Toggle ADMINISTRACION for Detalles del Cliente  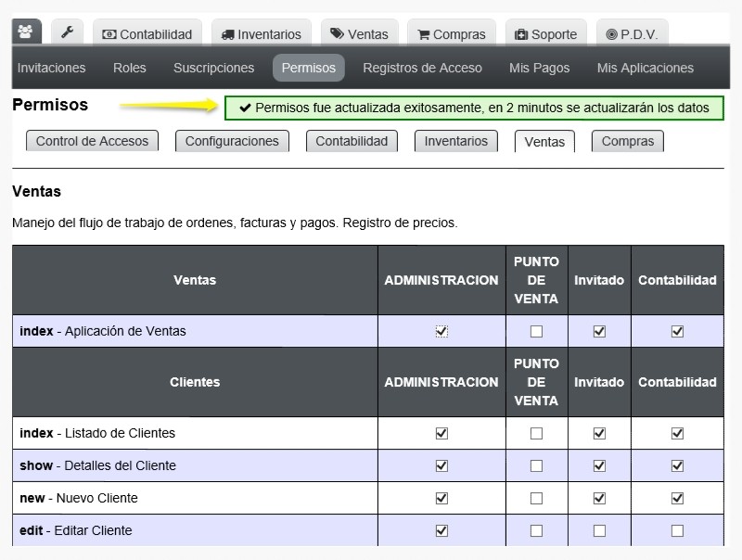[441, 465]
